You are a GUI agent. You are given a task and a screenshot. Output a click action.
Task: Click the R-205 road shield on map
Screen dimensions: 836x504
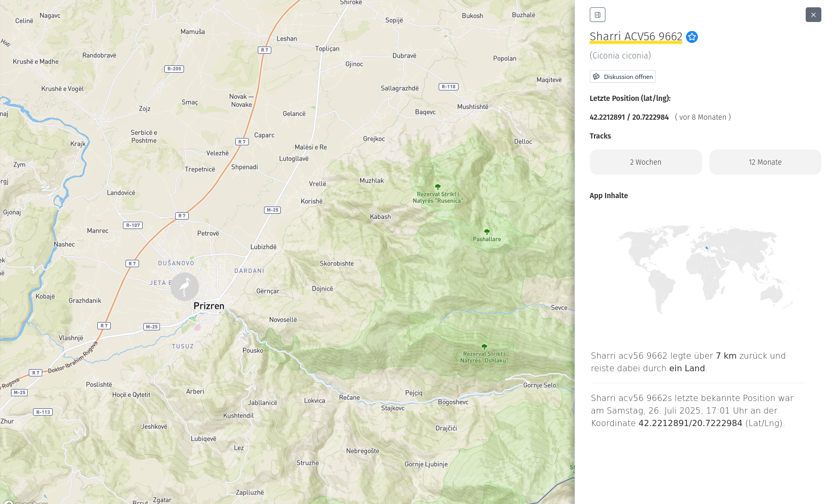point(174,68)
